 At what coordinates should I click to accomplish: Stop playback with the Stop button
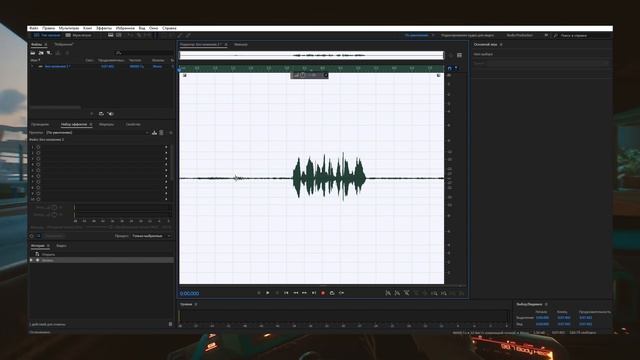coord(259,293)
